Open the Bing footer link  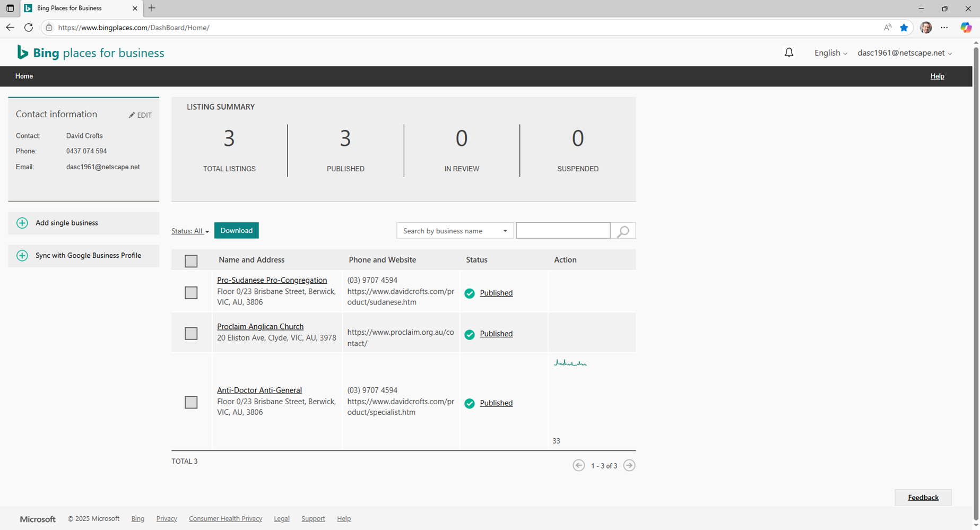138,519
